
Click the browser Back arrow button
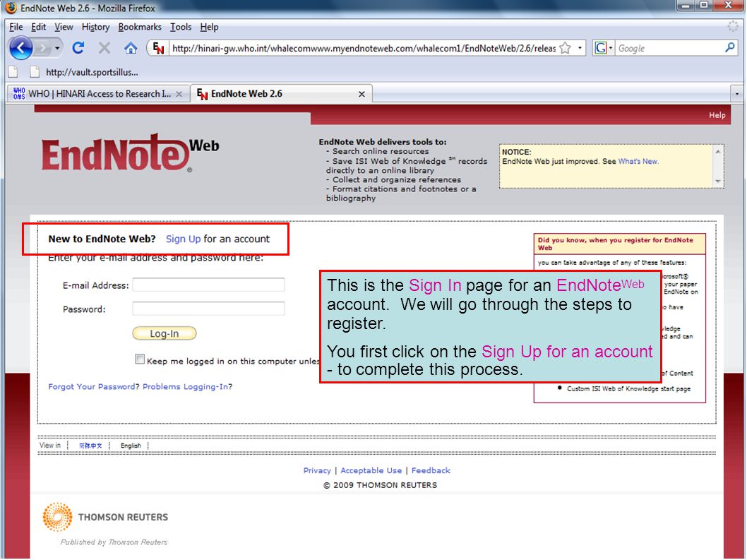21,48
